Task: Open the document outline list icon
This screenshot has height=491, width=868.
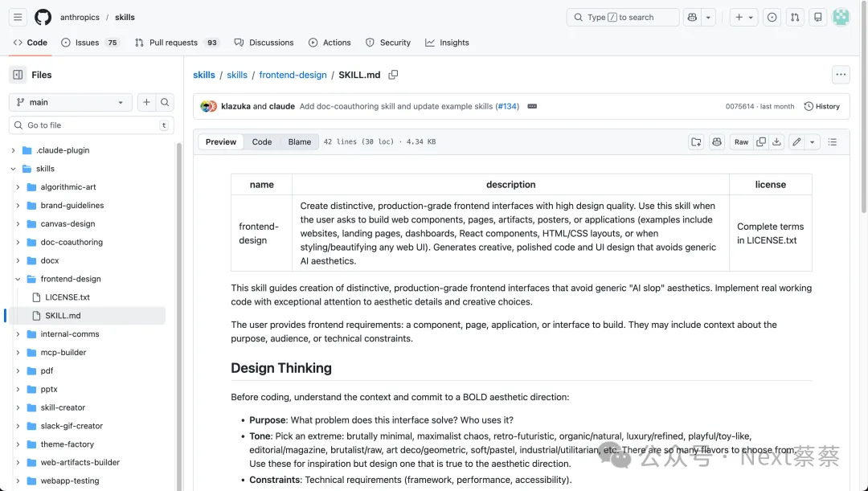Action: tap(833, 142)
